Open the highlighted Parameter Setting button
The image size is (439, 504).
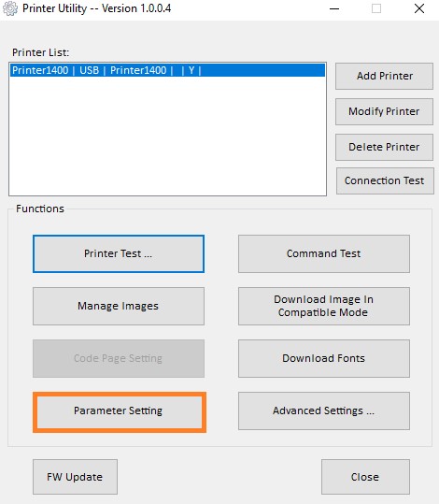(x=120, y=411)
